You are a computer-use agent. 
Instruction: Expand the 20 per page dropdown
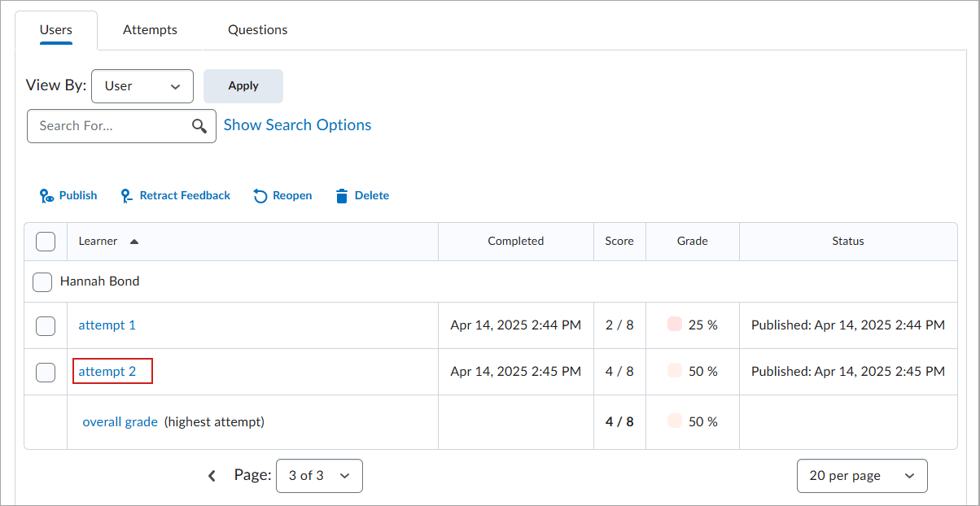(861, 476)
